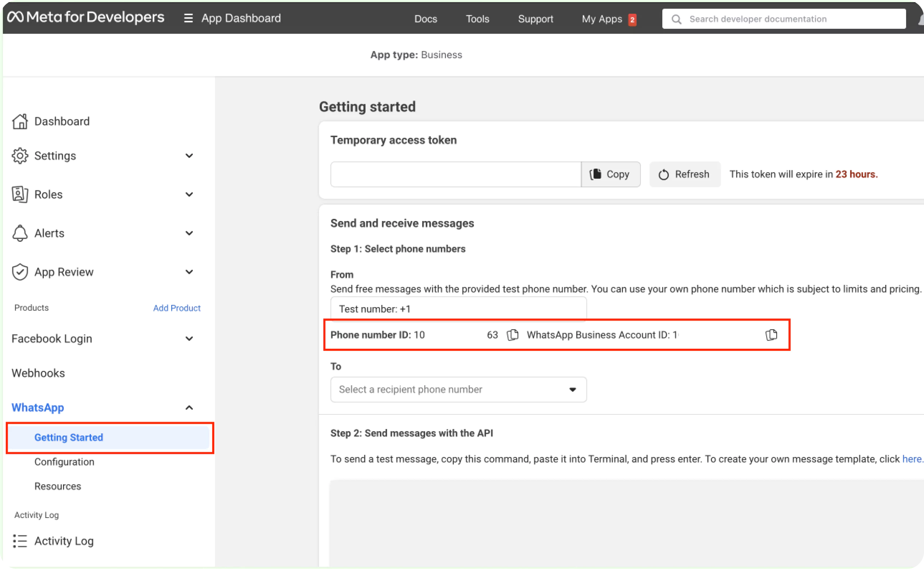924x569 pixels.
Task: Expand the Alerts section
Action: tap(189, 233)
